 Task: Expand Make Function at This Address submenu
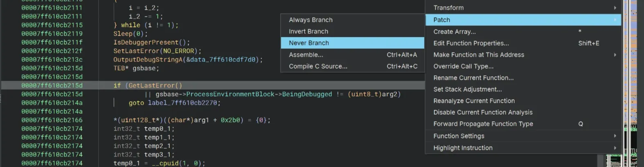(x=615, y=55)
